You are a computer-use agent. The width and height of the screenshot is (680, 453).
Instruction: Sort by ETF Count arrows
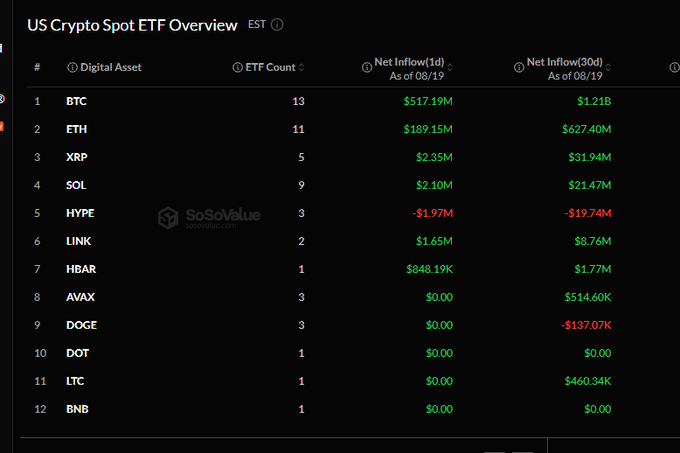[301, 68]
